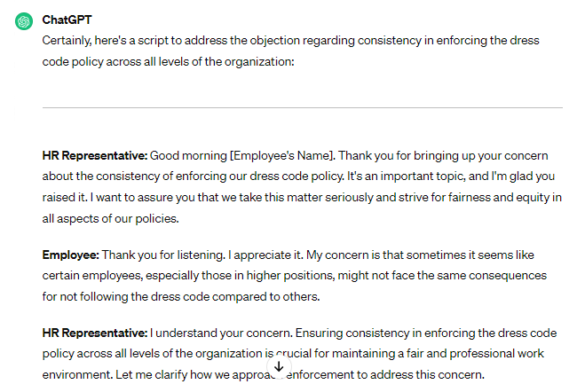Click the bold "Employee:" speaker label

coord(70,255)
